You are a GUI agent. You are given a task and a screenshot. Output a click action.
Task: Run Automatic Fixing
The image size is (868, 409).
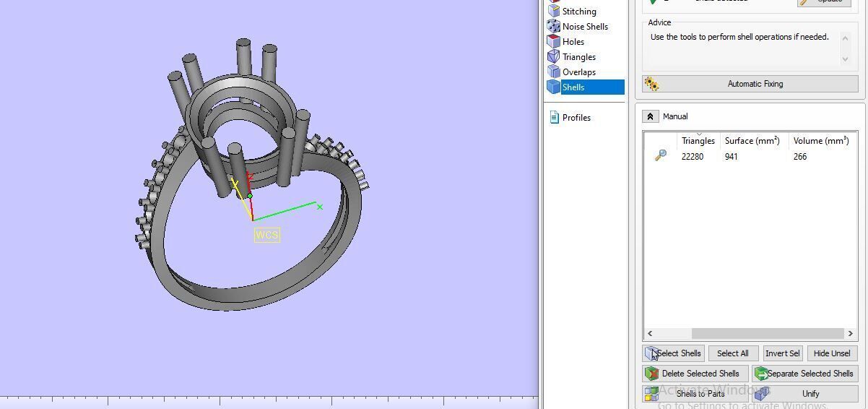point(750,84)
